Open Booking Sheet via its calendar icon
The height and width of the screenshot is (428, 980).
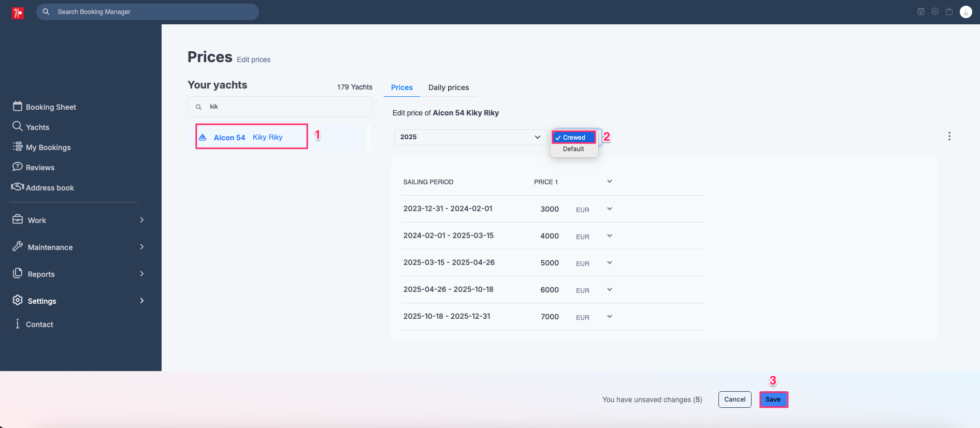coord(18,106)
